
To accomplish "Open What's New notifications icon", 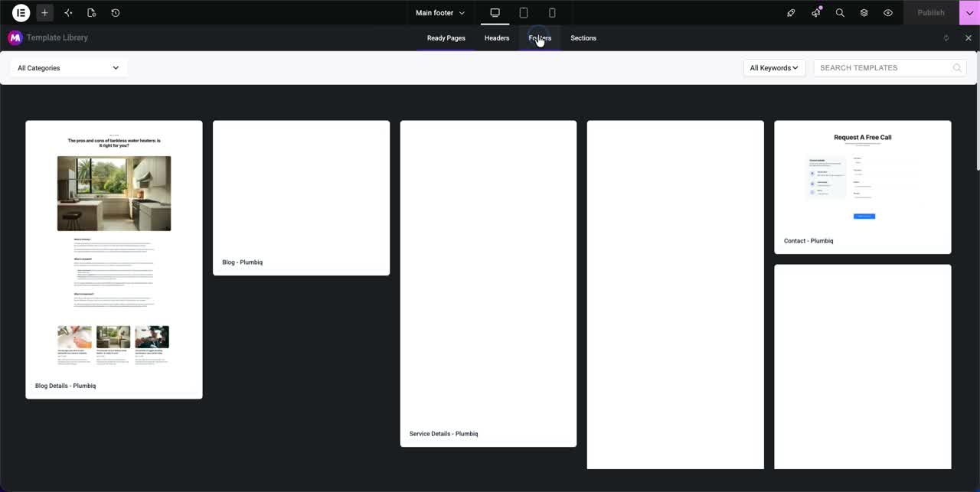I will pyautogui.click(x=815, y=13).
